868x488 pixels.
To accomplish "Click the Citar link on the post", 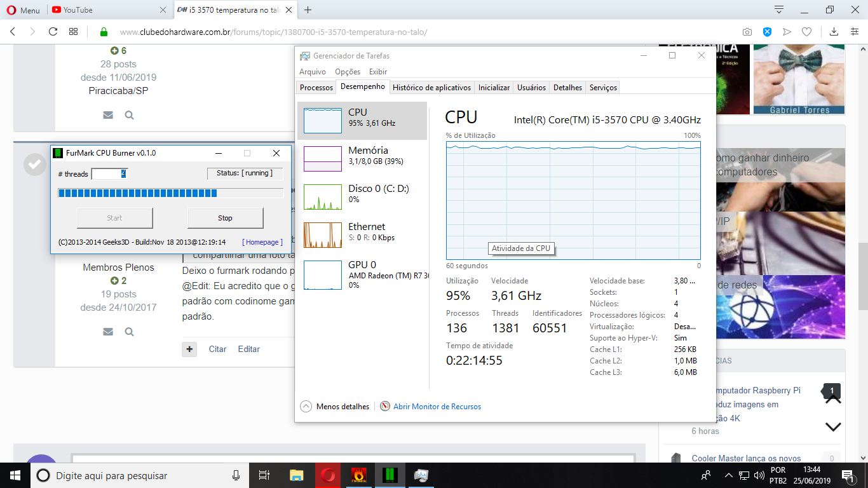I will 217,349.
